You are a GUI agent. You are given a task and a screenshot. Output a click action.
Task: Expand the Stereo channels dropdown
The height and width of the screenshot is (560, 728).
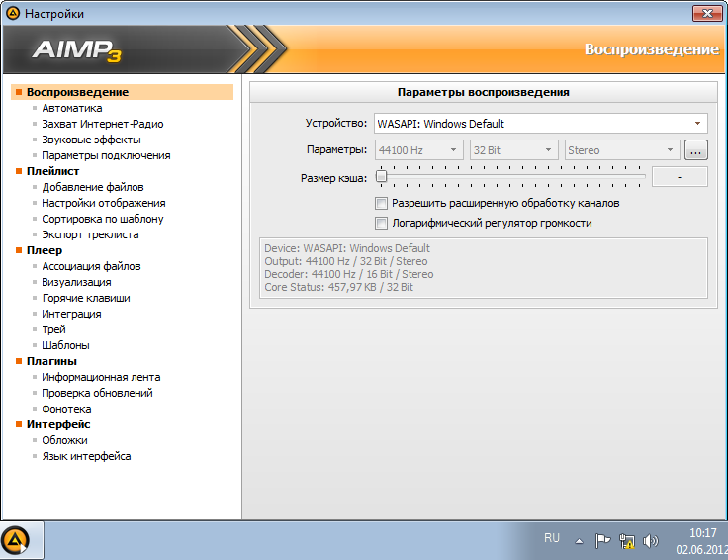[622, 150]
